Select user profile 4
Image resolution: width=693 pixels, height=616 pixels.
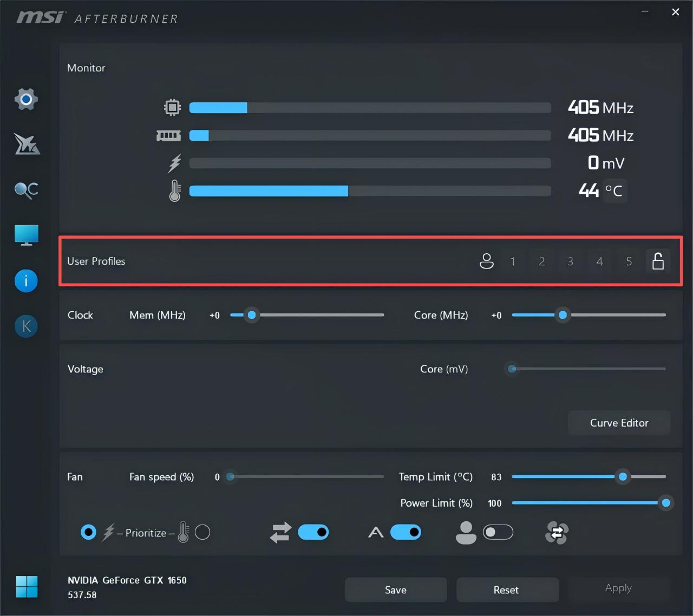point(599,261)
